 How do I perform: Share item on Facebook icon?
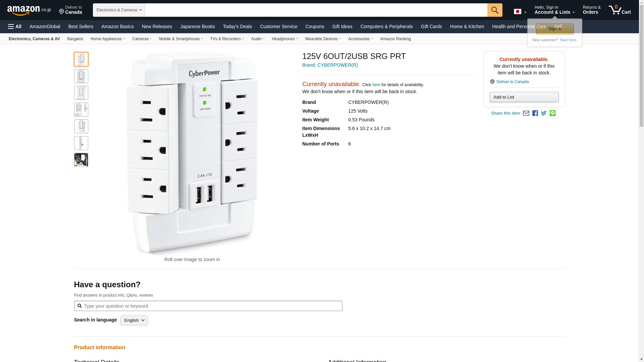pyautogui.click(x=535, y=113)
